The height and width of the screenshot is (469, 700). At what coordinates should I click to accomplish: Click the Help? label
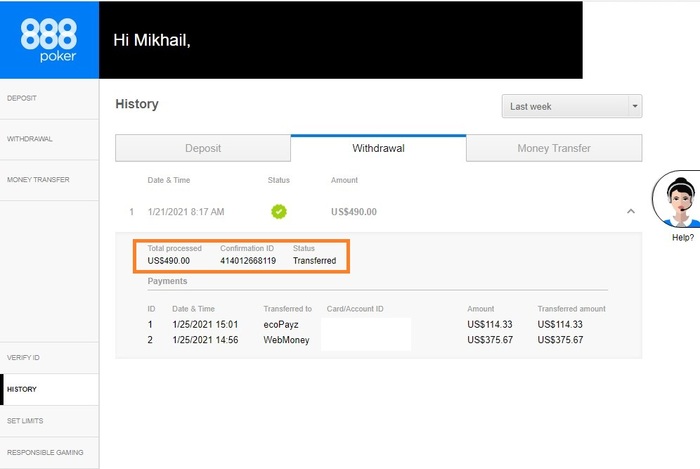683,237
